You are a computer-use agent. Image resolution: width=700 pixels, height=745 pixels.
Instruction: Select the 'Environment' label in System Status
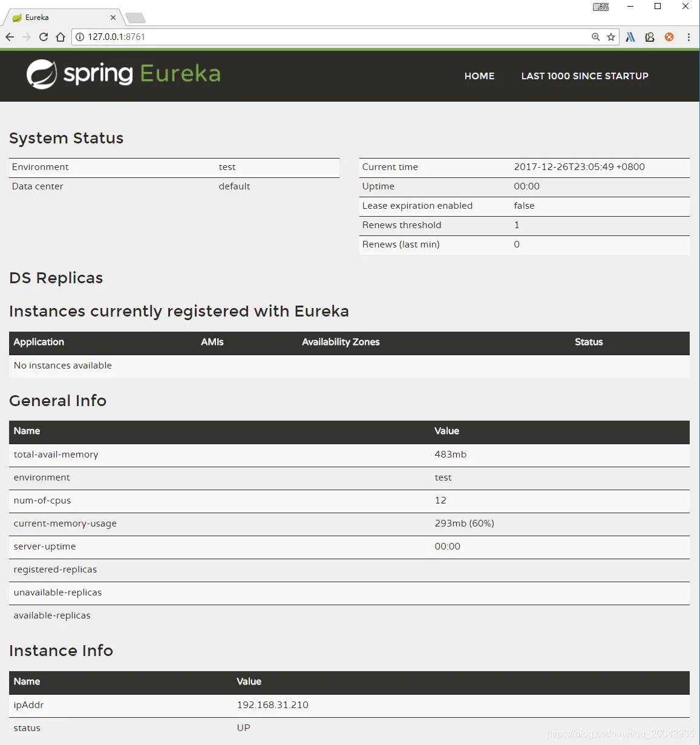[40, 167]
